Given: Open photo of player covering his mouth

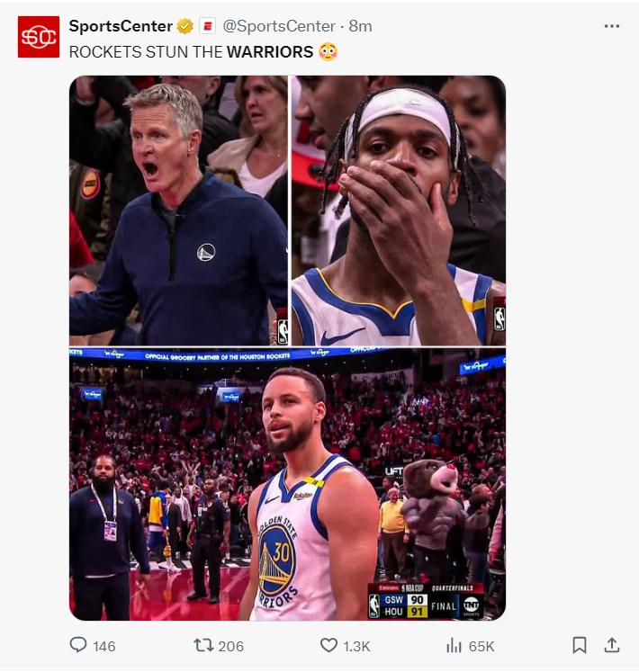Looking at the screenshot, I should pos(398,211).
